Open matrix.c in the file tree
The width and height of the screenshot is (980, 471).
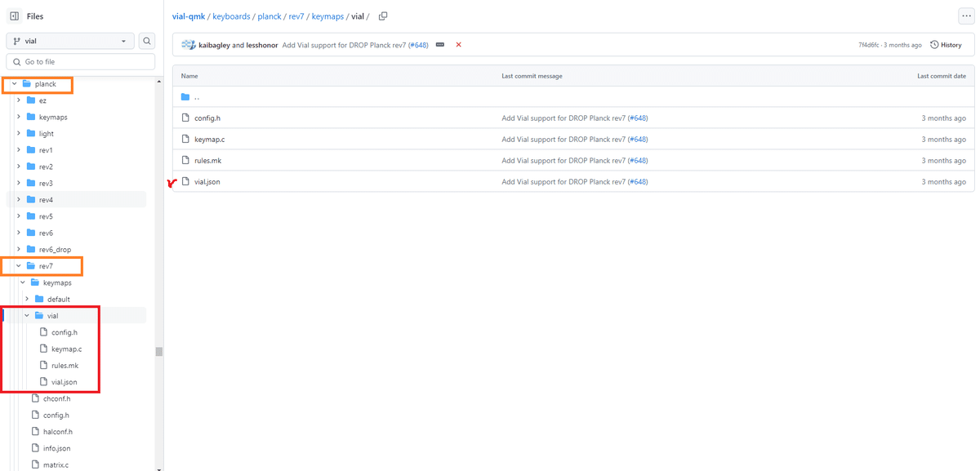[x=56, y=464]
